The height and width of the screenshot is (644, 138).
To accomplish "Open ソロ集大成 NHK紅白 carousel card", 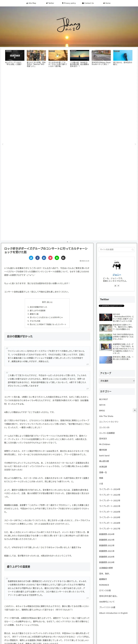I will (x=79, y=59).
